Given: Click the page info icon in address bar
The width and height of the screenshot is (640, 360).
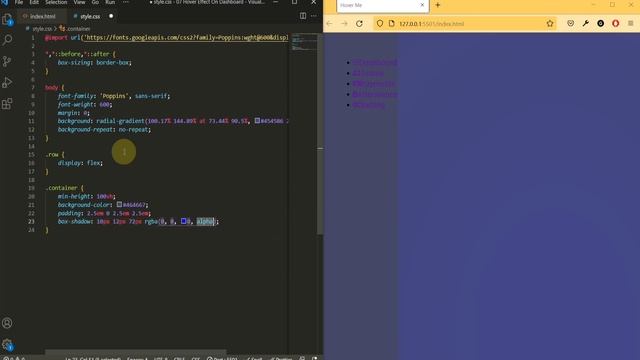Looking at the screenshot, I should (x=391, y=24).
